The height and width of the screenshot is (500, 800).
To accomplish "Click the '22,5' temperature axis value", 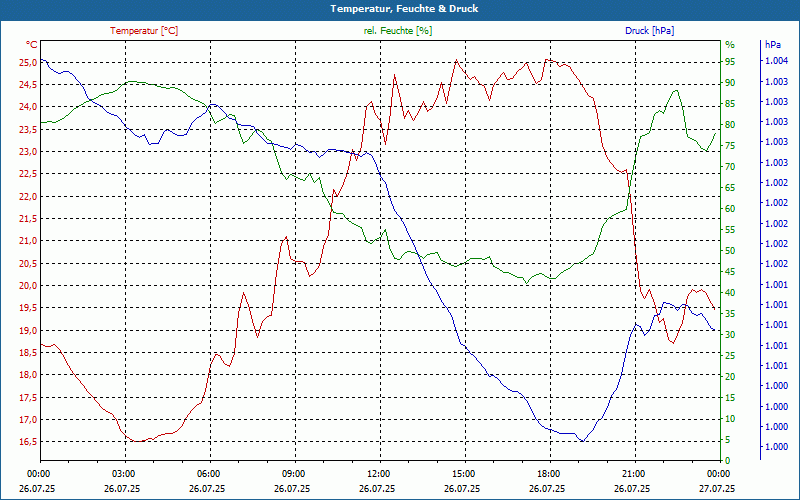I will coord(28,174).
